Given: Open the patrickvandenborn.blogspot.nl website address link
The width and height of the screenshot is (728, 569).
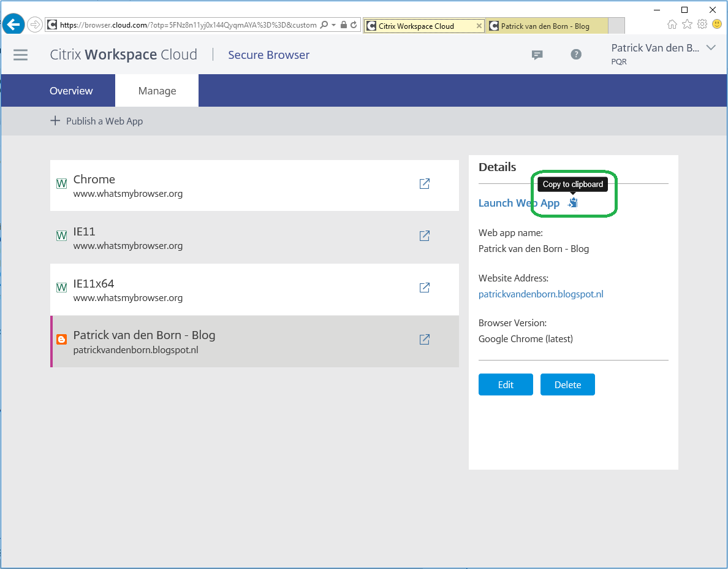Looking at the screenshot, I should click(541, 294).
